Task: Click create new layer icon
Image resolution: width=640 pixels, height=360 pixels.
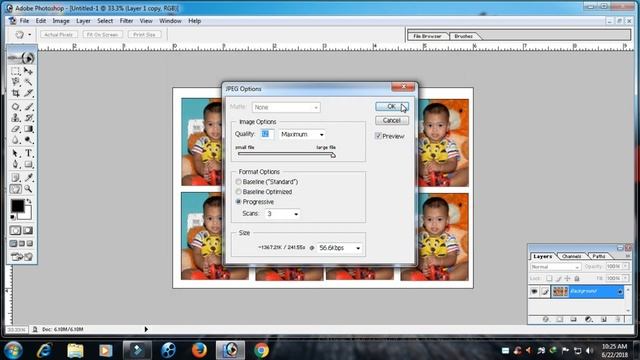Action: (x=604, y=319)
